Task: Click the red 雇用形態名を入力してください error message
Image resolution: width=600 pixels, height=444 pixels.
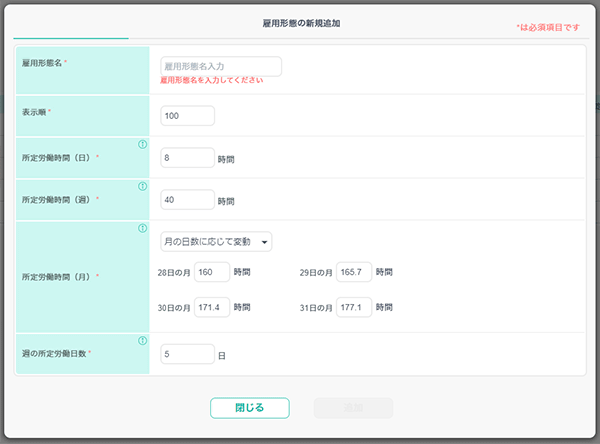Action: [211, 81]
